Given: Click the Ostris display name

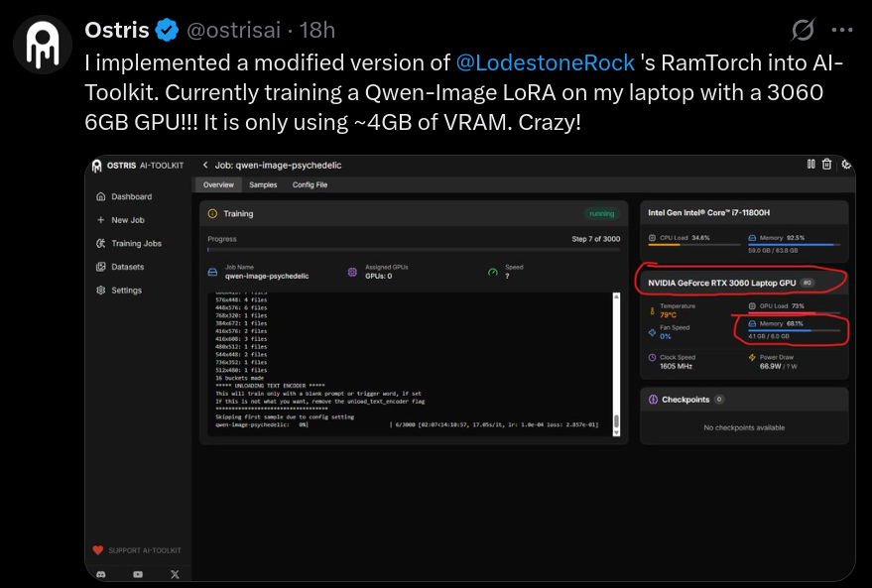Looking at the screenshot, I should point(117,30).
